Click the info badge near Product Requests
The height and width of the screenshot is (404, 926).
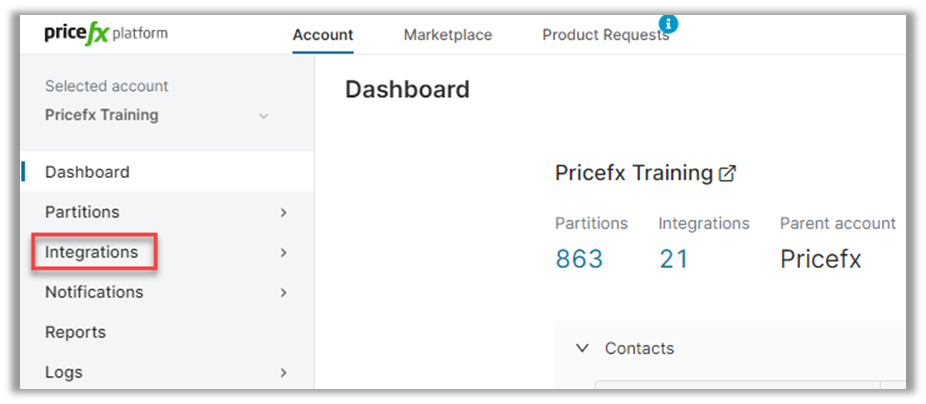(x=668, y=23)
